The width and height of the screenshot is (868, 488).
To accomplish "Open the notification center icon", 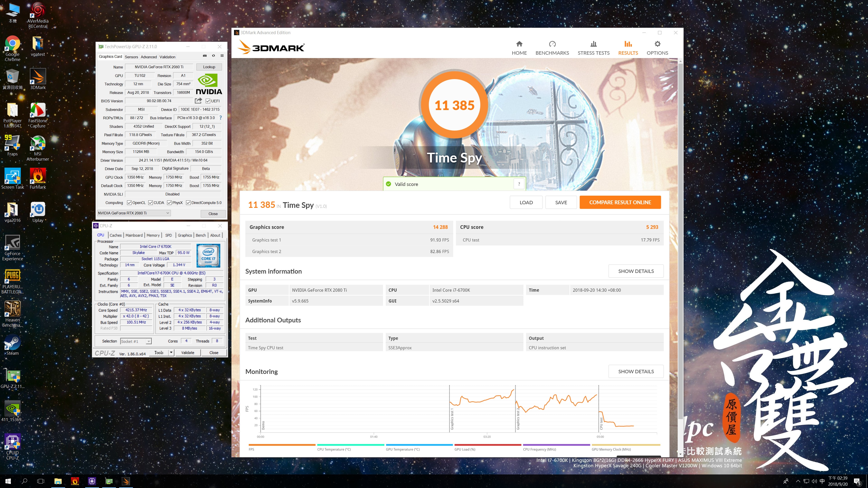I will tap(857, 482).
